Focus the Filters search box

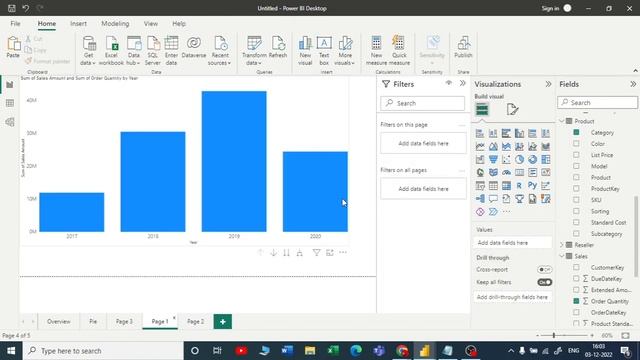(x=422, y=103)
